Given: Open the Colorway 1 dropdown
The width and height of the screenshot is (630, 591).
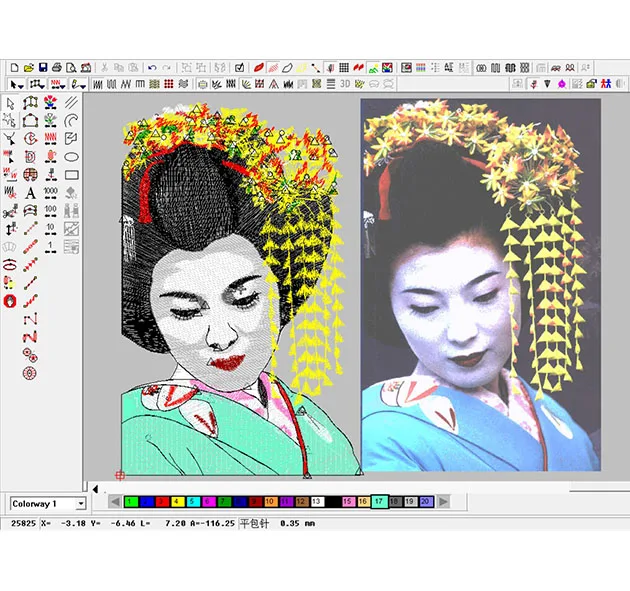Looking at the screenshot, I should (x=80, y=504).
